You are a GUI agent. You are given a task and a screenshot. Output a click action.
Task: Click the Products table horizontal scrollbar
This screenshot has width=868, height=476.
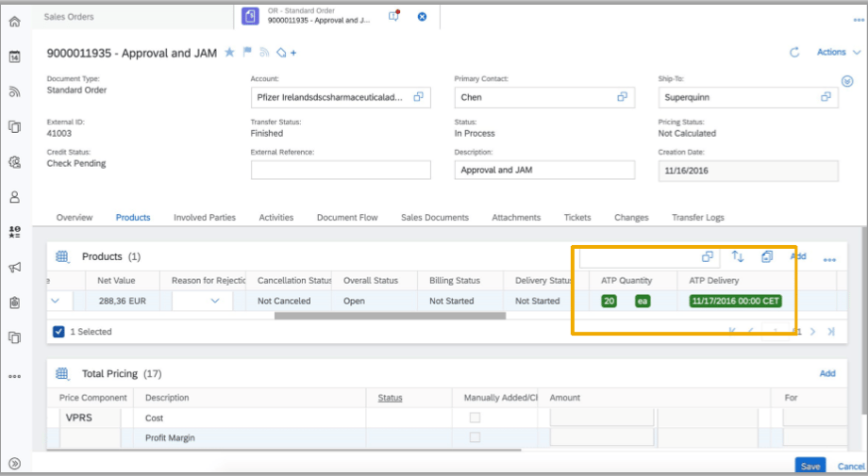point(390,316)
